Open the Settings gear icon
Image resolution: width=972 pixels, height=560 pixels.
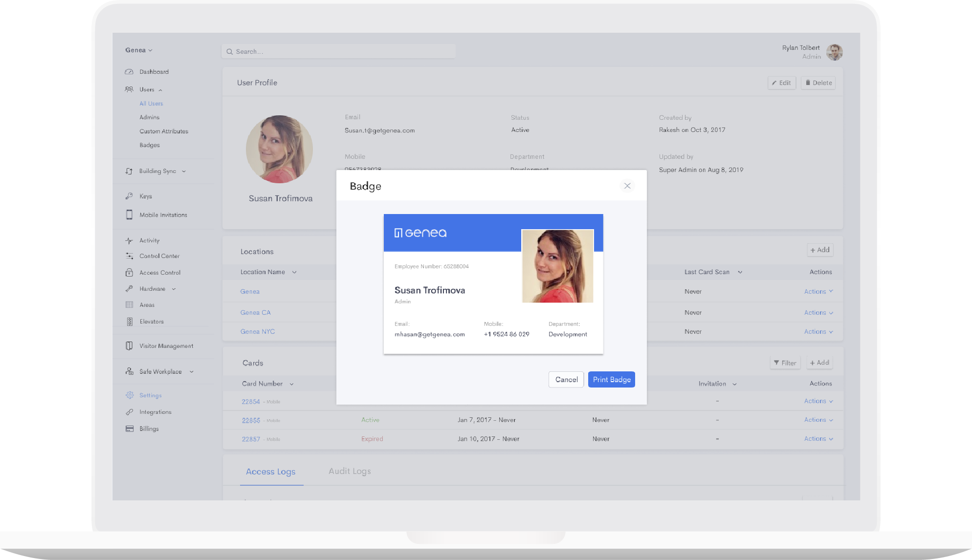click(x=129, y=395)
